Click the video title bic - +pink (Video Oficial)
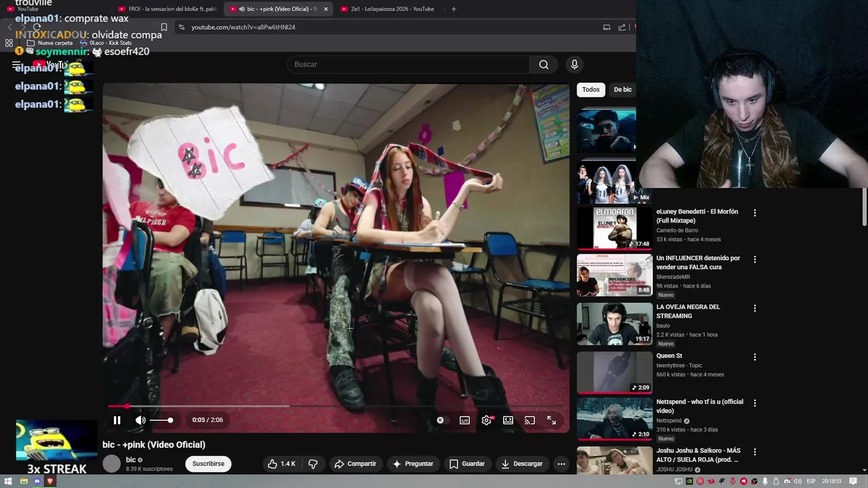This screenshot has width=868, height=488. tap(154, 445)
